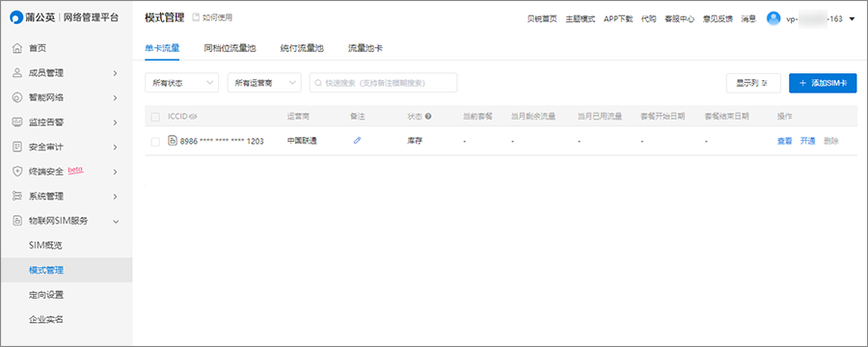This screenshot has width=868, height=347.
Task: Click 代购 in top bar
Action: pyautogui.click(x=648, y=19)
